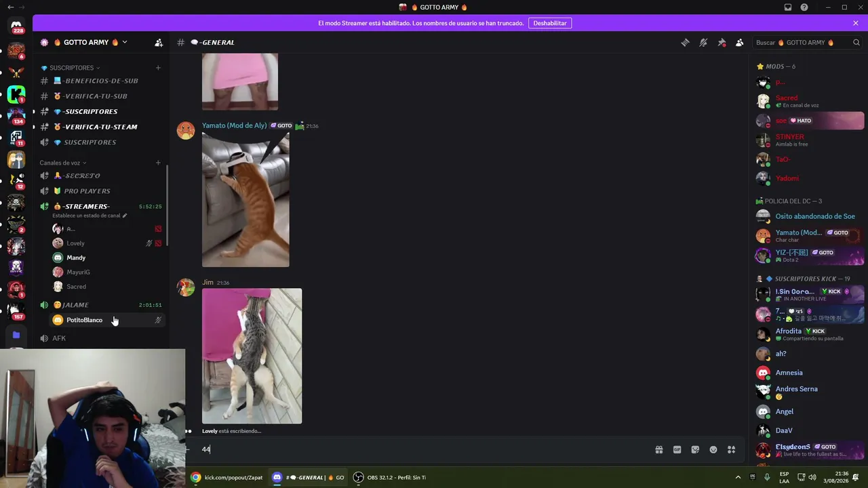Open the Threads icon in channel header
The width and height of the screenshot is (868, 488).
pos(685,42)
